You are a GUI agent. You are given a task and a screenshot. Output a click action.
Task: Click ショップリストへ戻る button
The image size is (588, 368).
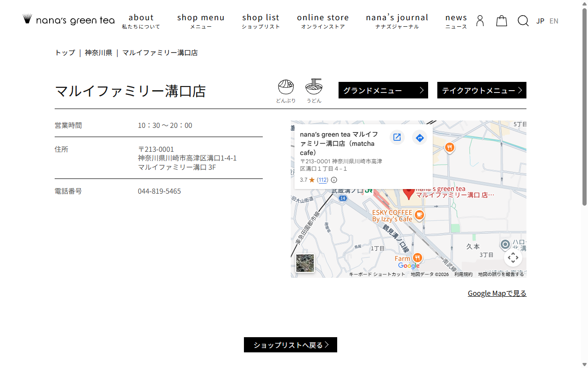[x=290, y=345]
